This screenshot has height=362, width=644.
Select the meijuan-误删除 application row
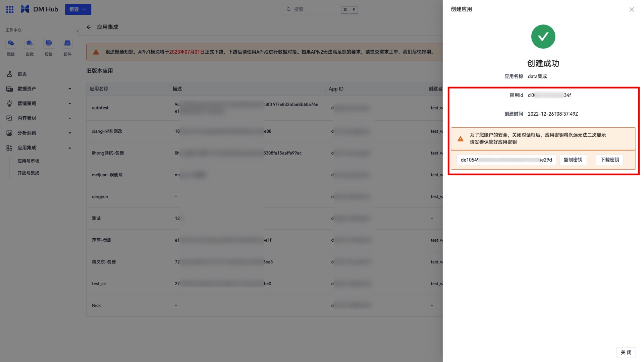point(264,175)
